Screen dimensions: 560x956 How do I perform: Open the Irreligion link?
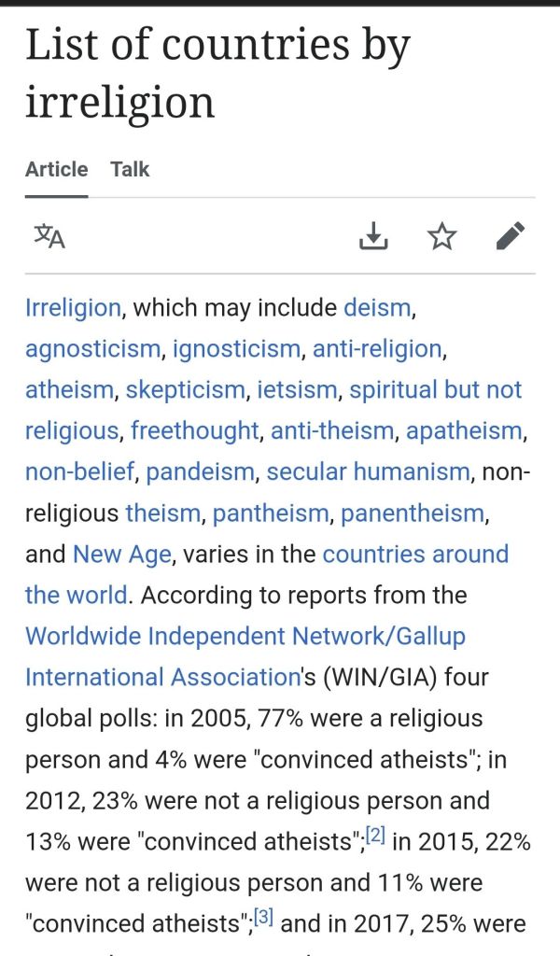click(x=73, y=308)
